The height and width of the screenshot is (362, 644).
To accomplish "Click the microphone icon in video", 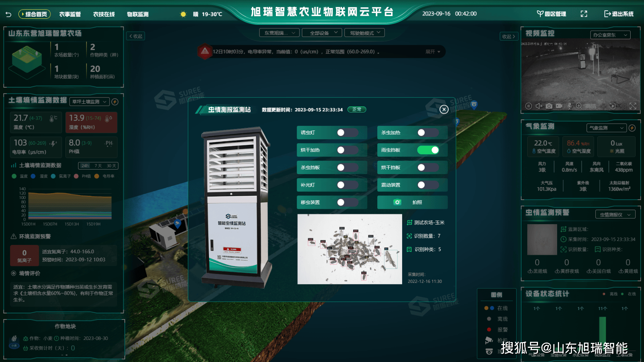I will pyautogui.click(x=569, y=106).
